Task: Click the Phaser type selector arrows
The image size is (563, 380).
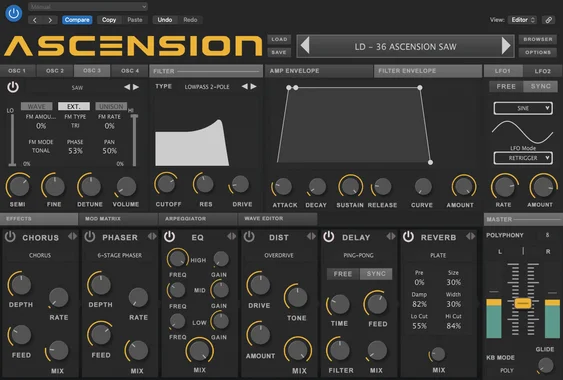Action: click(x=152, y=236)
